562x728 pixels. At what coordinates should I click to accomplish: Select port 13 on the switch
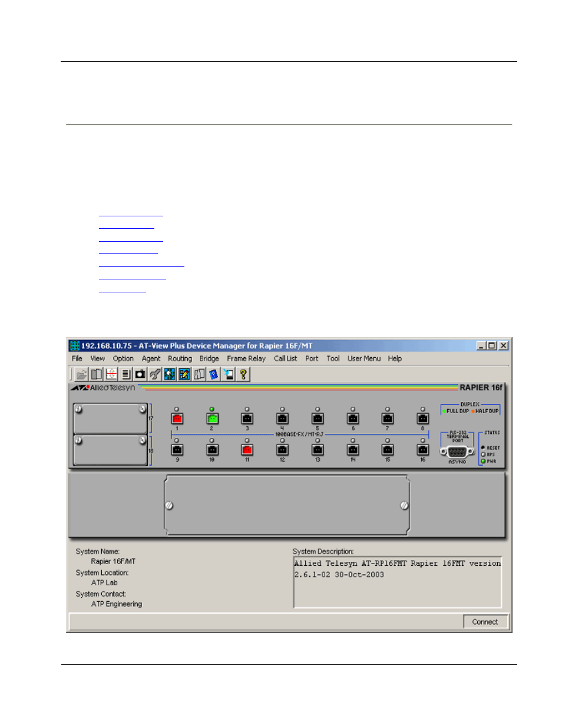(318, 450)
